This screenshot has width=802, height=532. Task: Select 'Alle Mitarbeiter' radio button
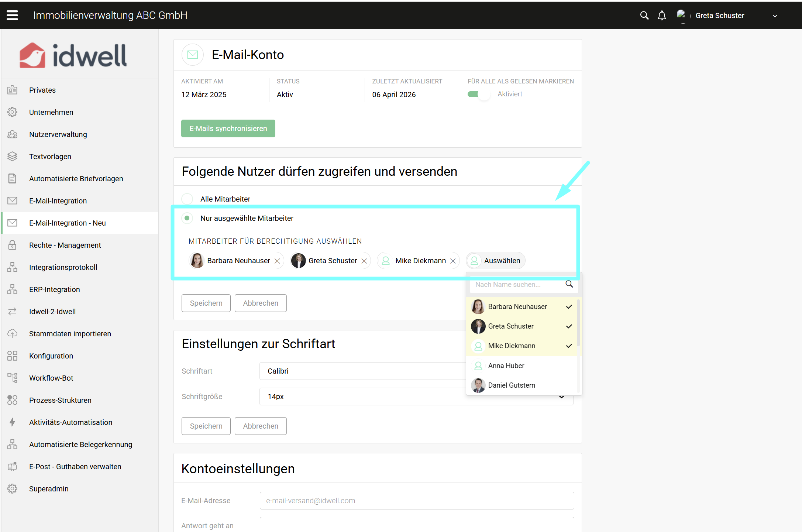187,199
